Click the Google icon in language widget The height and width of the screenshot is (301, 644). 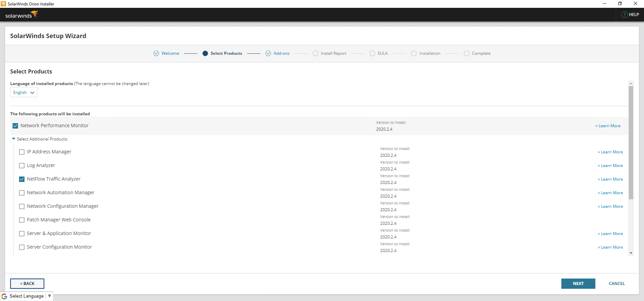[x=4, y=296]
